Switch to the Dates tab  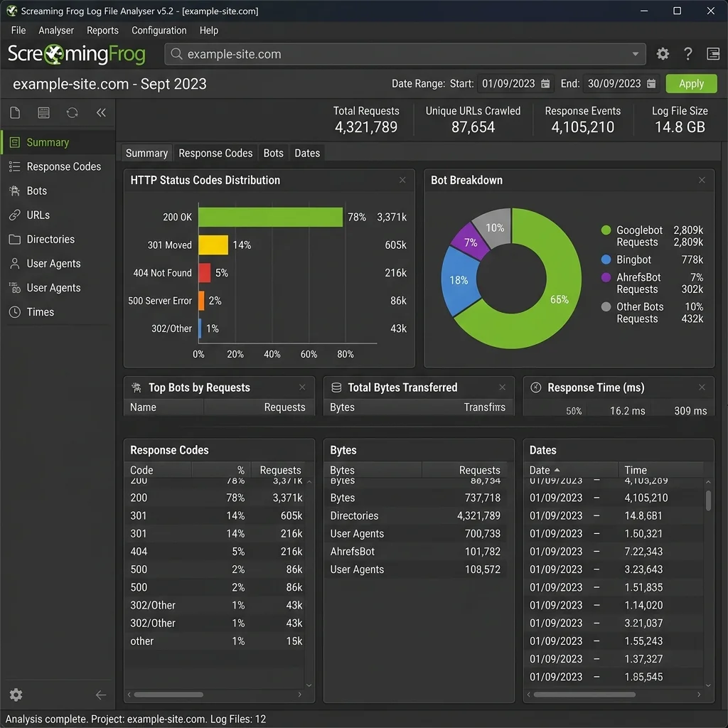[307, 154]
